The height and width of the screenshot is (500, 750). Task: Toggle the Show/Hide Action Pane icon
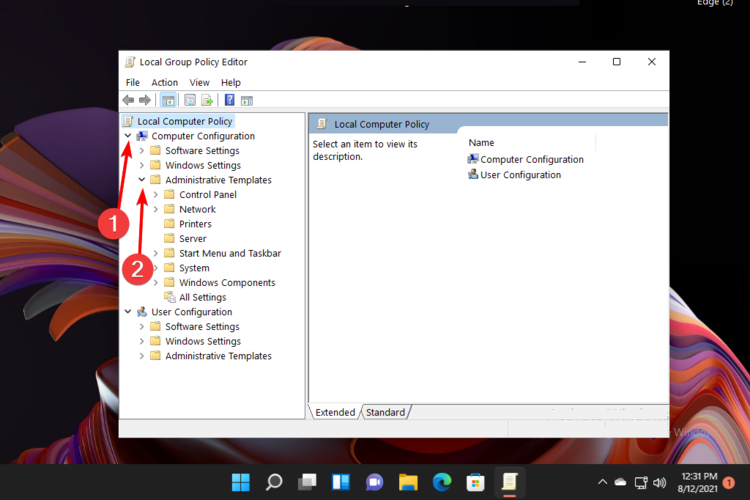(247, 100)
